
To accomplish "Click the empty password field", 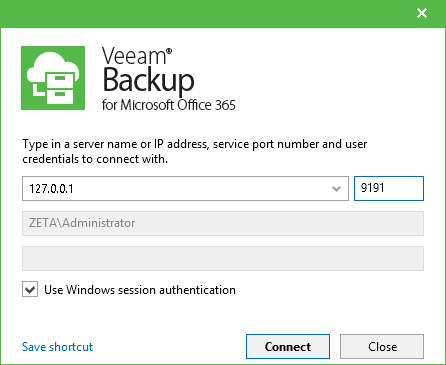I will [223, 258].
